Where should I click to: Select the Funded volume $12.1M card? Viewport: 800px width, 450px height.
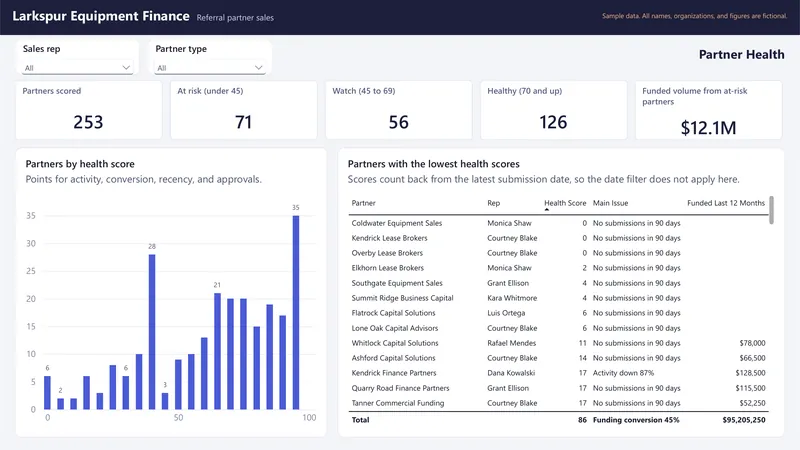pos(709,110)
